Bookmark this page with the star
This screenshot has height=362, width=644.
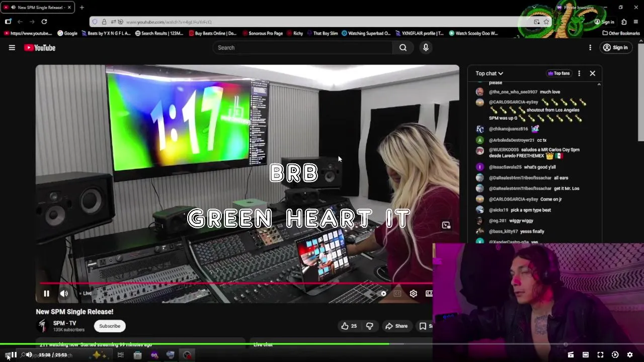pyautogui.click(x=546, y=22)
